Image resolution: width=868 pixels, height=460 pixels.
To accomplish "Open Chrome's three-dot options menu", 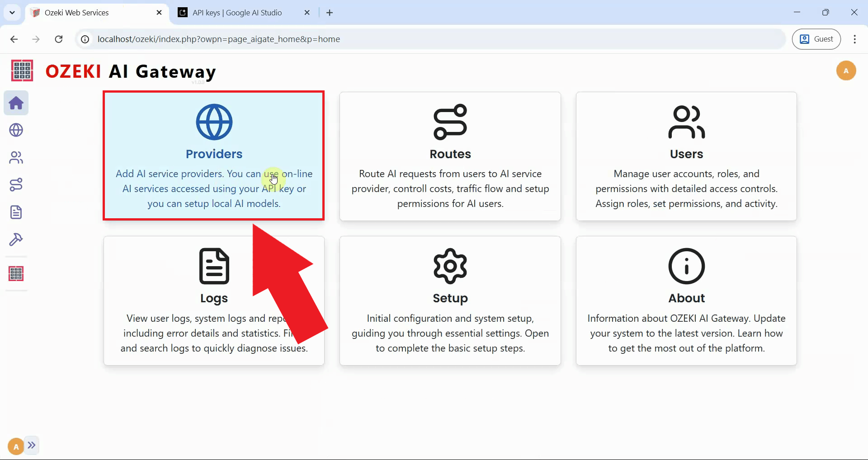I will (854, 39).
